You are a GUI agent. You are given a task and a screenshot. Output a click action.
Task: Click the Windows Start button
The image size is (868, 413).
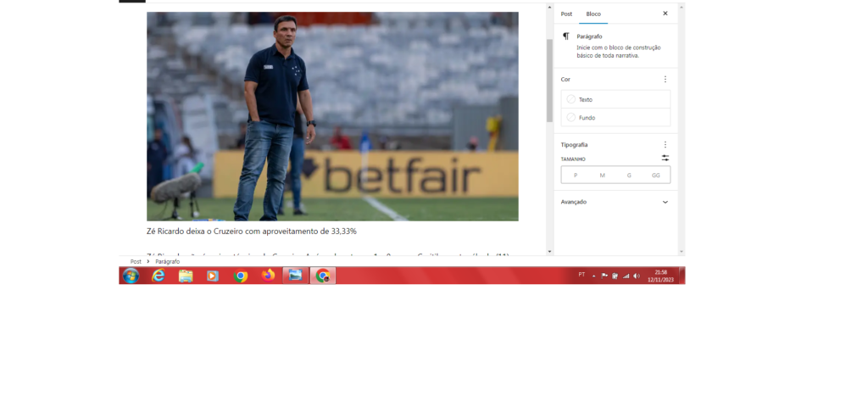coord(131,276)
